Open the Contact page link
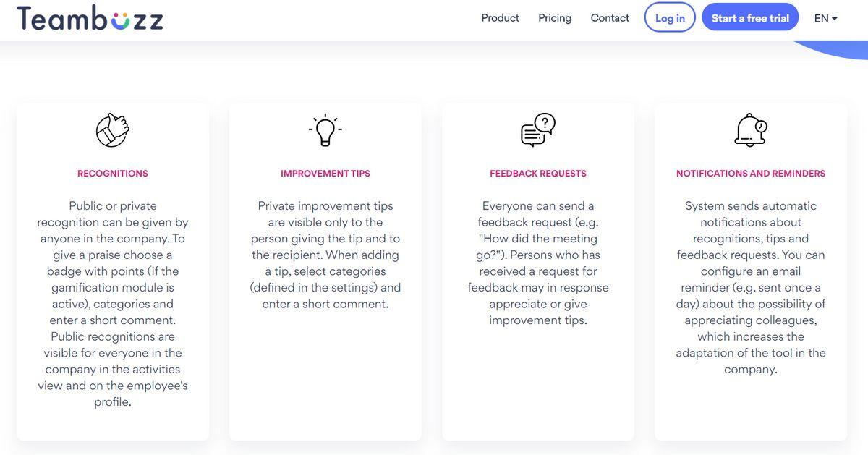The width and height of the screenshot is (868, 455). [610, 18]
